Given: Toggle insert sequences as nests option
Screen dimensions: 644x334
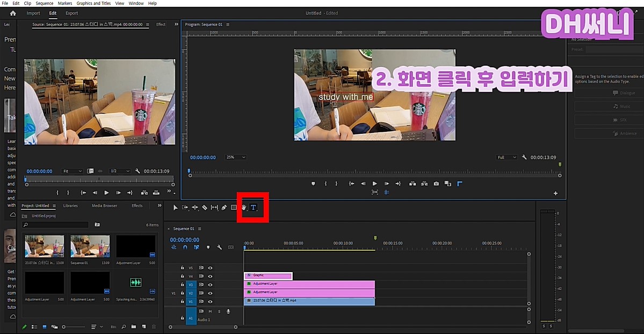Looking at the screenshot, I should pyautogui.click(x=173, y=247).
